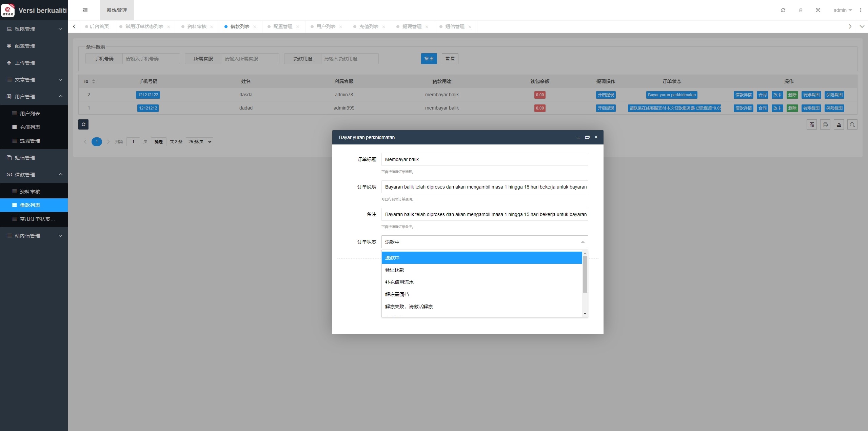Click the 搜索 search button
The height and width of the screenshot is (431, 868).
pyautogui.click(x=429, y=59)
